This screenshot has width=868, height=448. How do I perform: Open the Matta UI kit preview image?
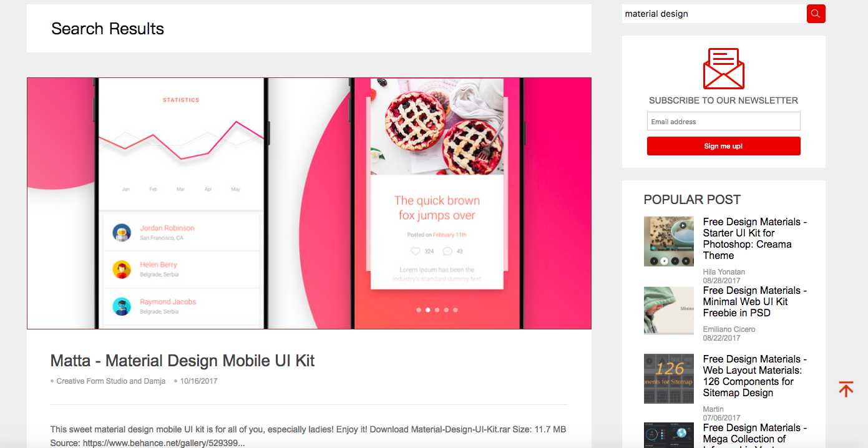pyautogui.click(x=309, y=203)
